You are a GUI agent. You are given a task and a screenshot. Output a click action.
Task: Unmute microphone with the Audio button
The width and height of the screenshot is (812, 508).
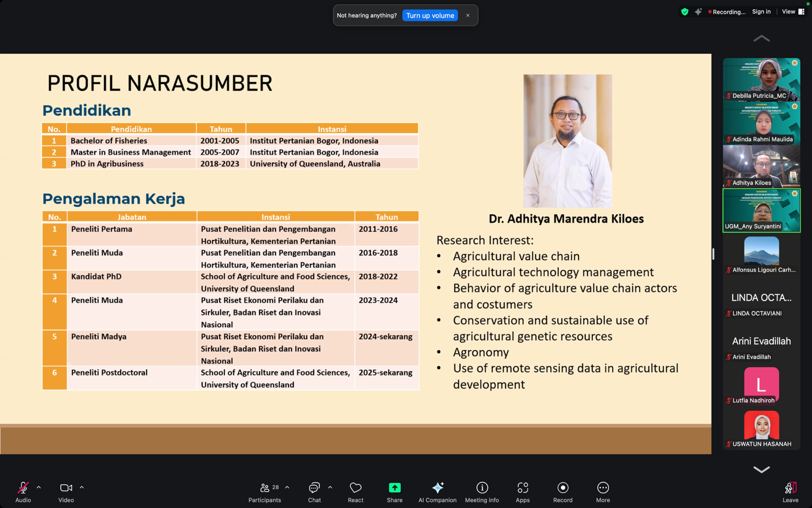[x=23, y=491]
